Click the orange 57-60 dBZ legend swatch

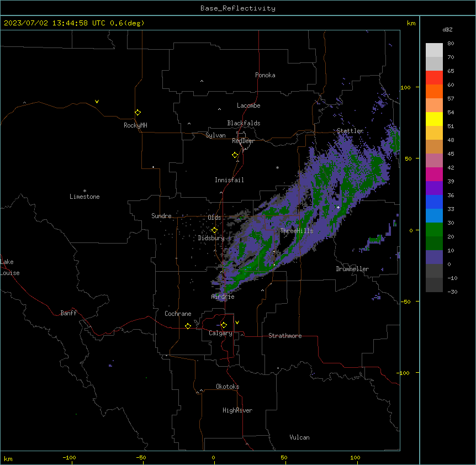click(434, 91)
